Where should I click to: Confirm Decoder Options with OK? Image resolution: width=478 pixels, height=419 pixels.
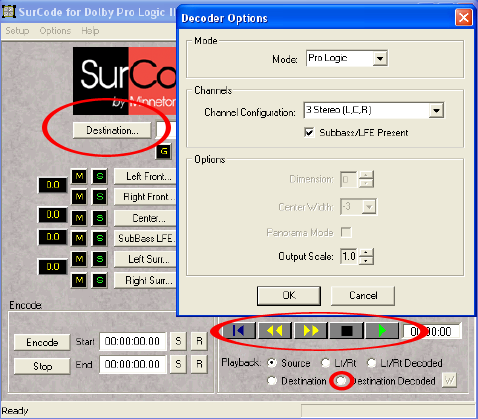pos(289,296)
